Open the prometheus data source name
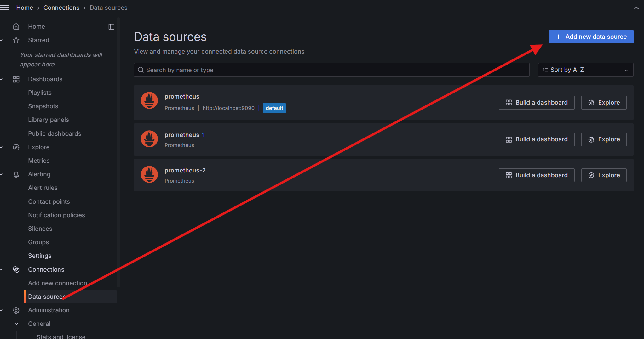The image size is (644, 339). (182, 96)
